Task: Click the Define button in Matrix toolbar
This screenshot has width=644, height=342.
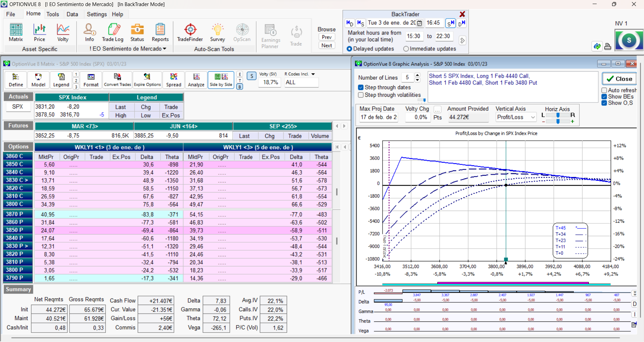Action: coord(16,80)
